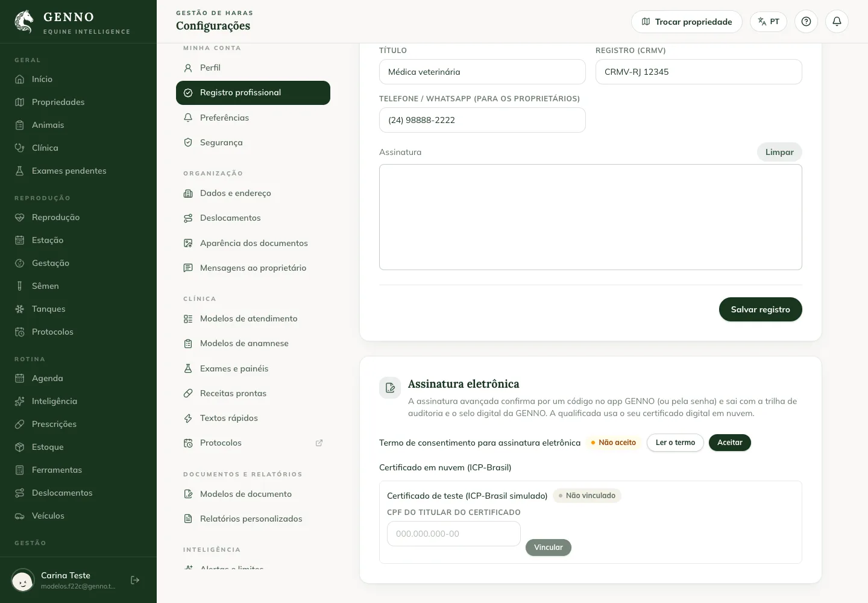Click the Propriedades map icon
The width and height of the screenshot is (868, 603).
click(x=19, y=102)
